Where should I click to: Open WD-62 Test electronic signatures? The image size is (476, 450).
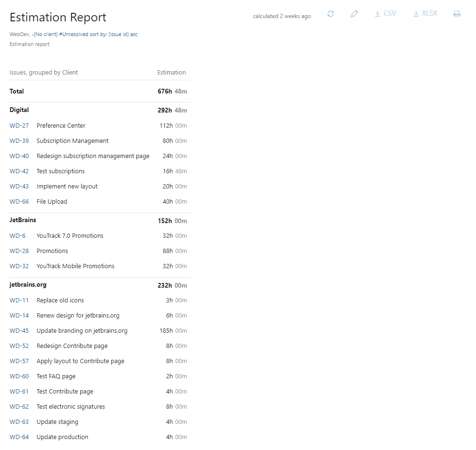point(19,406)
